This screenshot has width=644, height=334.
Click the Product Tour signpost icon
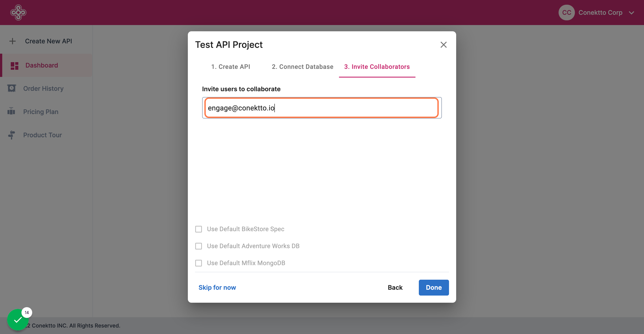pyautogui.click(x=11, y=135)
